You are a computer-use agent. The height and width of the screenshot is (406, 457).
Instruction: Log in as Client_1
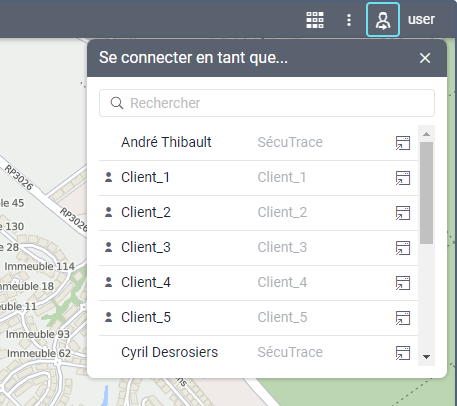tap(258, 178)
